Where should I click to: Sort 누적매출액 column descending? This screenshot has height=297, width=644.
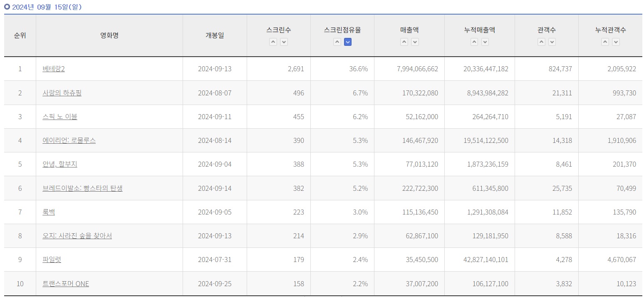[485, 42]
